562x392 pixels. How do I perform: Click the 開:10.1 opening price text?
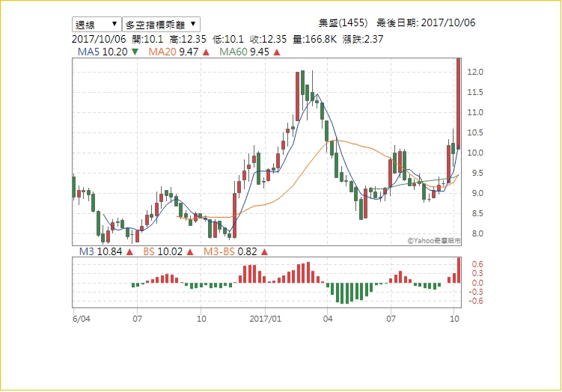coord(147,39)
